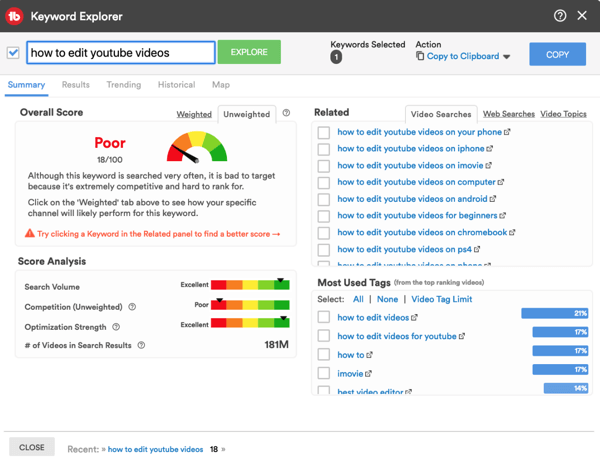Check the 'how to' tag checkbox
This screenshot has height=462, width=600.
[324, 354]
